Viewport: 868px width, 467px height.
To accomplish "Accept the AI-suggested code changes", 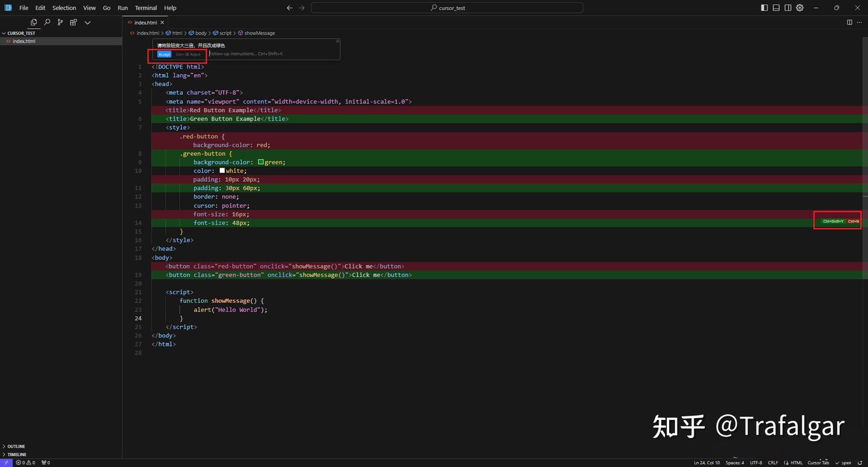I will click(164, 54).
